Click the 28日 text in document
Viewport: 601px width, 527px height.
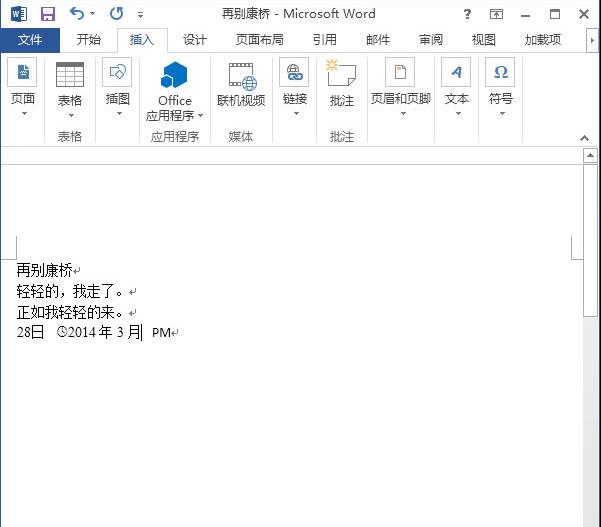coord(30,332)
